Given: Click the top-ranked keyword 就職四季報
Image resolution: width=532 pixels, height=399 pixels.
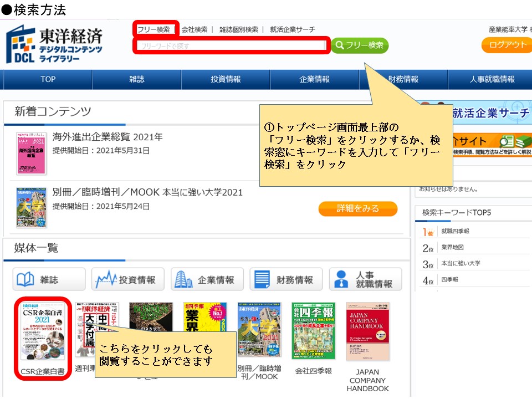Looking at the screenshot, I should click(x=456, y=231).
